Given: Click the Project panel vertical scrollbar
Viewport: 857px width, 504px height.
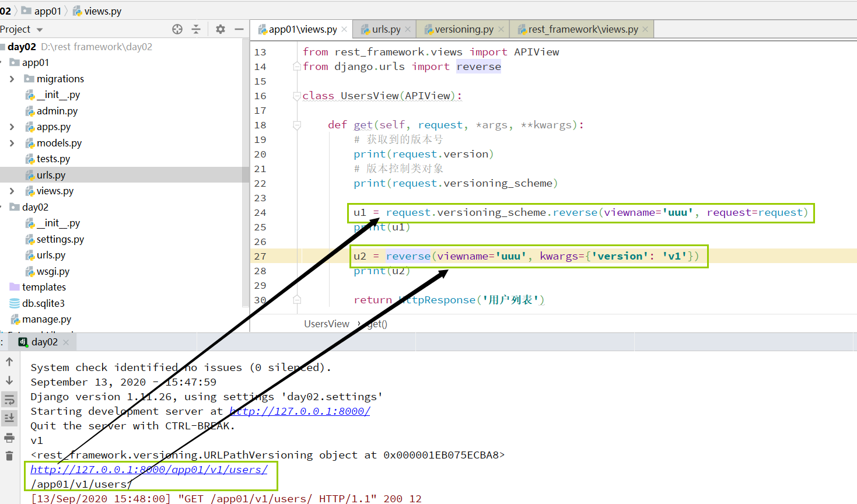Looking at the screenshot, I should tap(246, 172).
